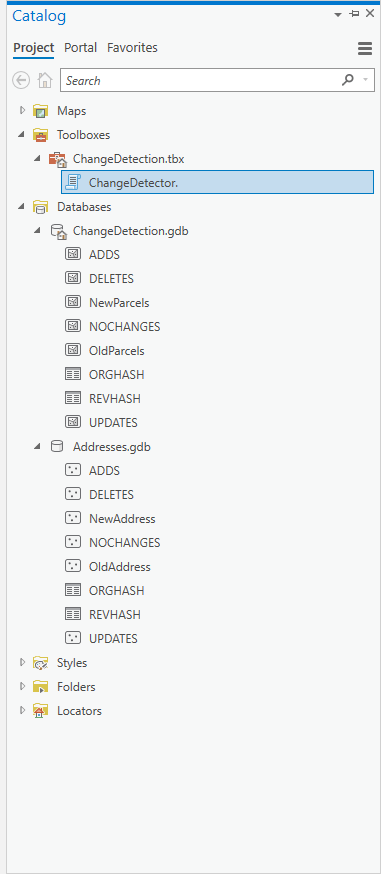Select the ORGHASH table icon under ChangeDetection.gdb
381x874 pixels.
click(x=73, y=375)
